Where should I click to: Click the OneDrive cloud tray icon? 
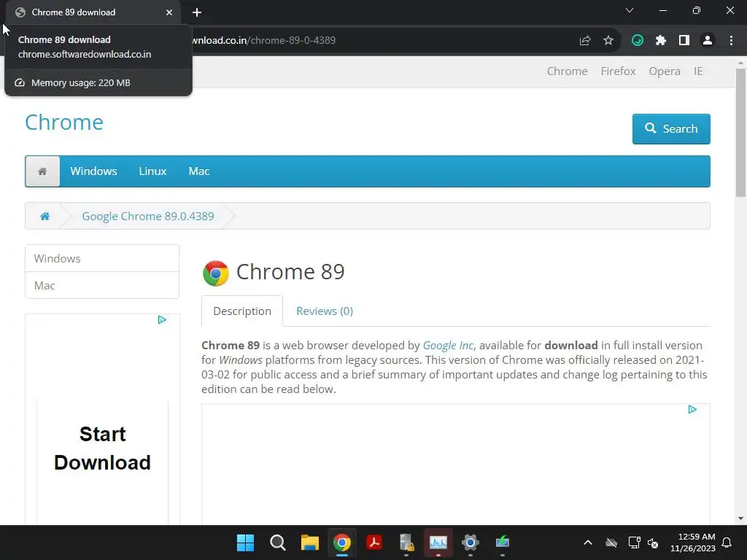611,542
